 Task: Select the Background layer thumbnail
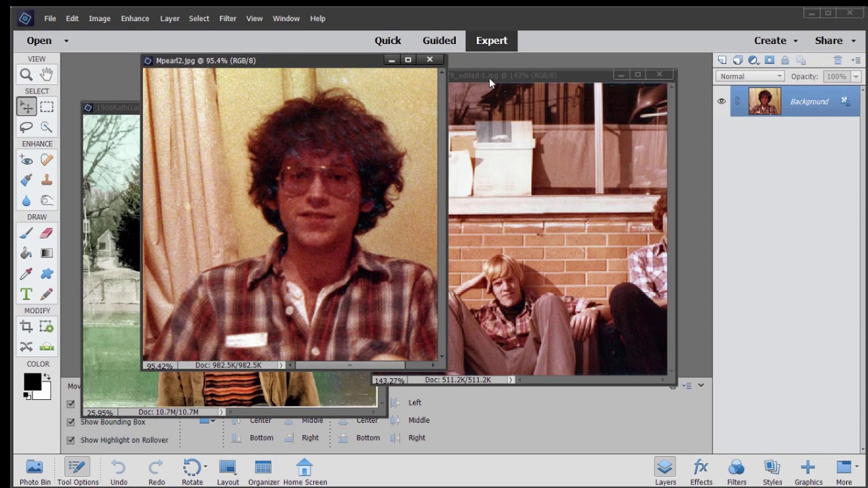pos(764,102)
